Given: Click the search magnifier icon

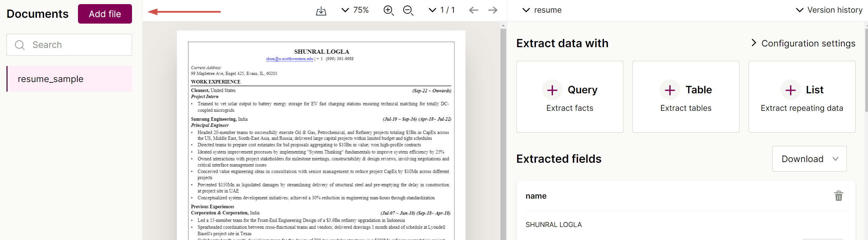Looking at the screenshot, I should click(20, 45).
